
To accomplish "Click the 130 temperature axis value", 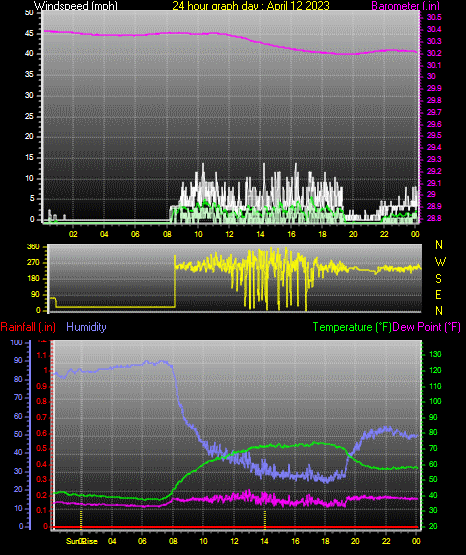I will pos(435,354).
